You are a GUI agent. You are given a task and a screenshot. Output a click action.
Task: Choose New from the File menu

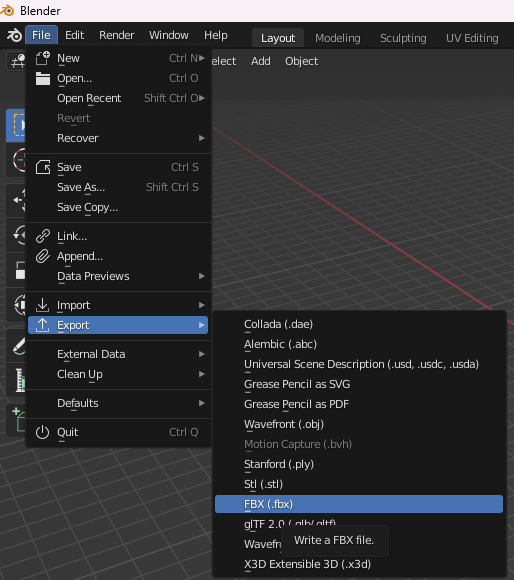(118, 58)
